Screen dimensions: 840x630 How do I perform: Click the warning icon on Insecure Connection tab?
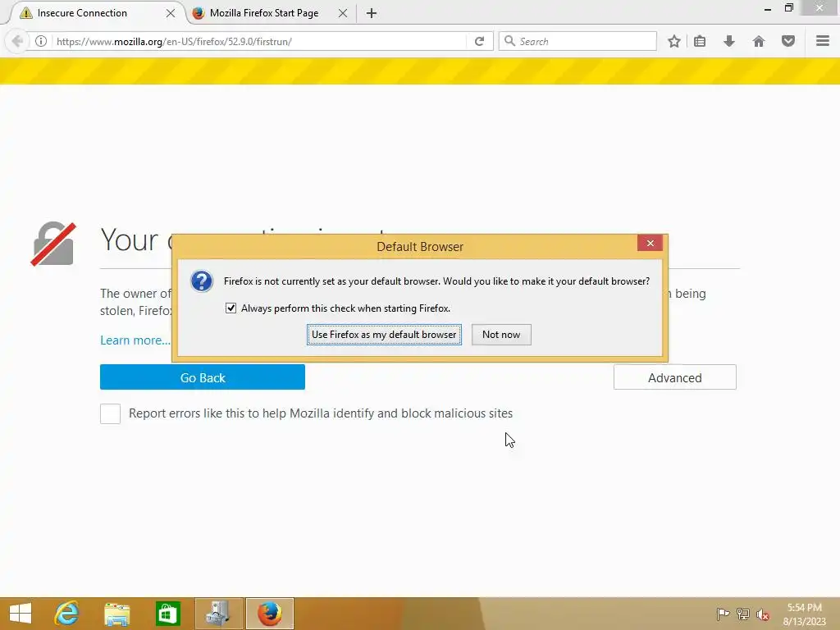pos(25,13)
